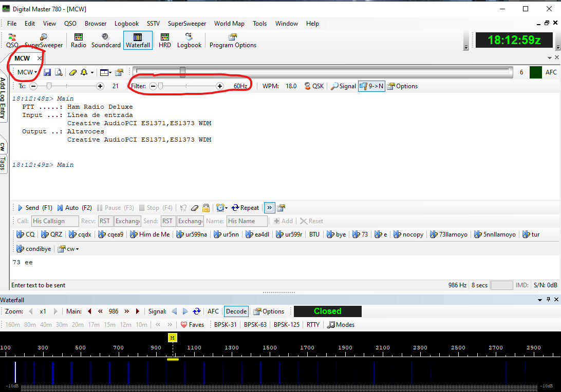Viewport: 561px width, 392px height.
Task: Open the QSO toolbar icon
Action: coord(12,41)
